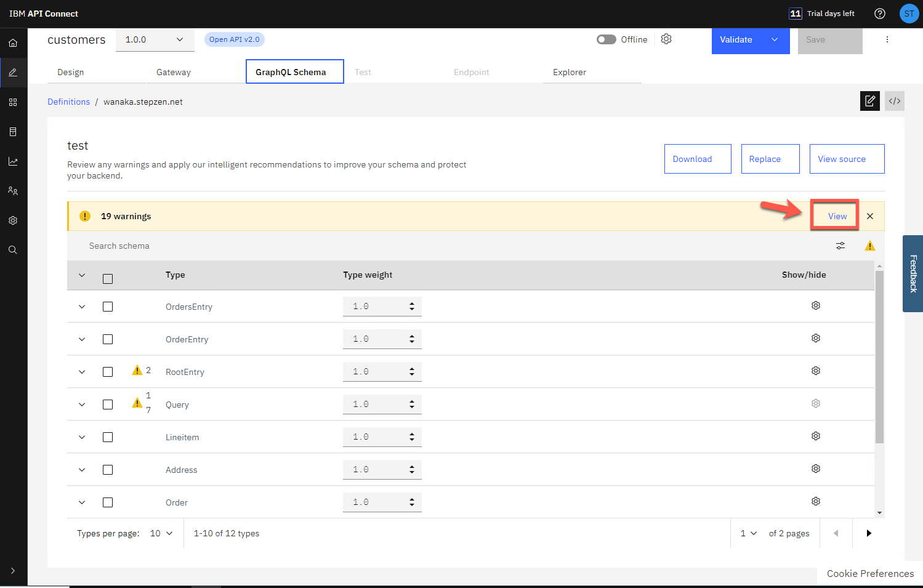Image resolution: width=923 pixels, height=588 pixels.
Task: Open the Explorer tab
Action: [x=569, y=72]
